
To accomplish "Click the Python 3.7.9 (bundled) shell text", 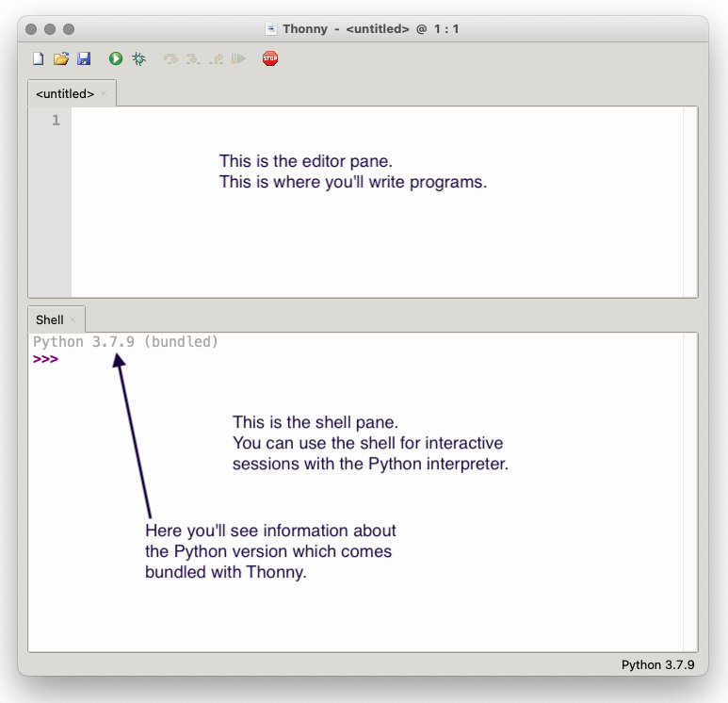I will pos(125,342).
